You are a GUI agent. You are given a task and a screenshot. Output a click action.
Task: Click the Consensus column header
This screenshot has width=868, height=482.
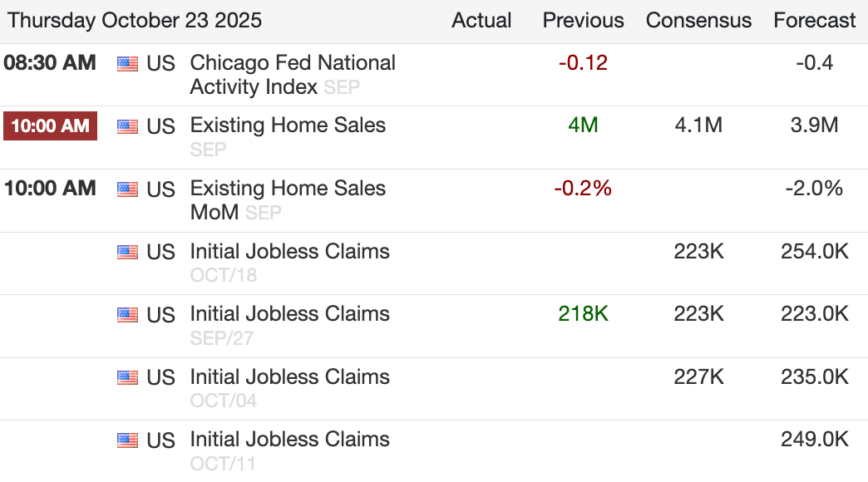[x=698, y=21]
